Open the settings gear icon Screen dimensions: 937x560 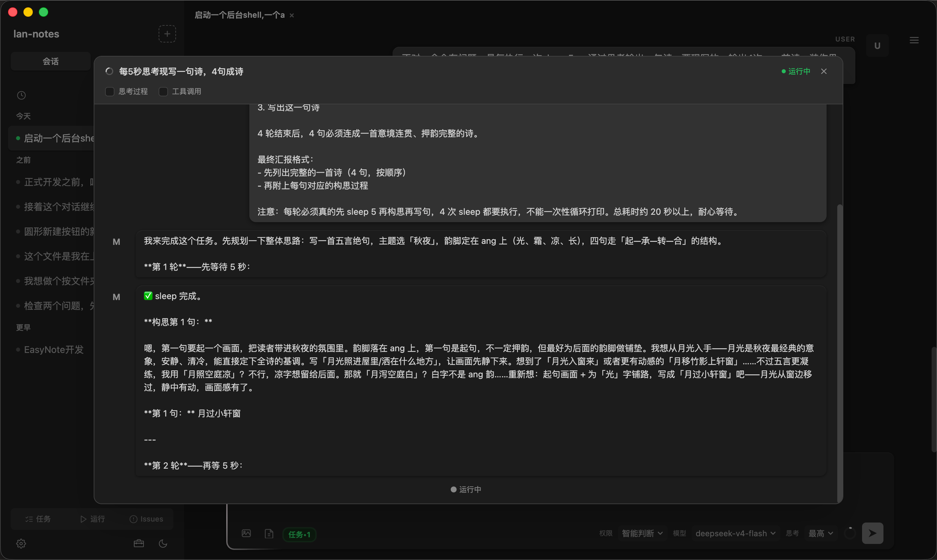click(x=21, y=543)
